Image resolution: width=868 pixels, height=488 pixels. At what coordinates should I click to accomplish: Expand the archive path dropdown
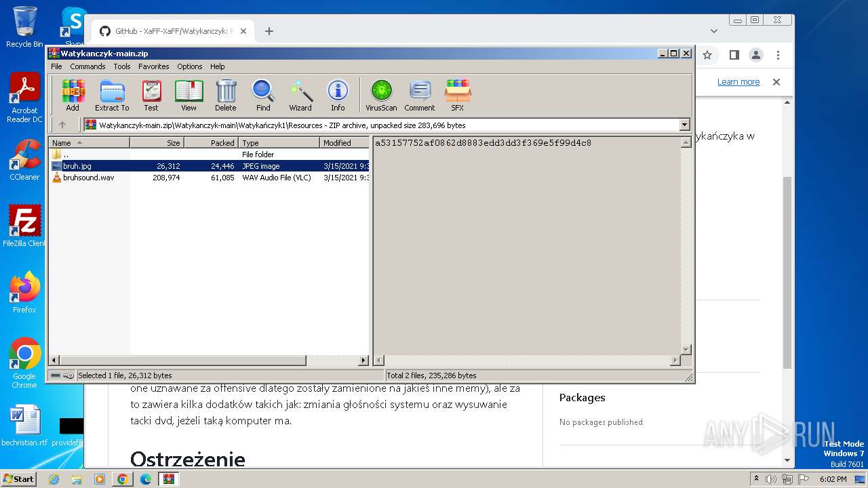coord(684,125)
